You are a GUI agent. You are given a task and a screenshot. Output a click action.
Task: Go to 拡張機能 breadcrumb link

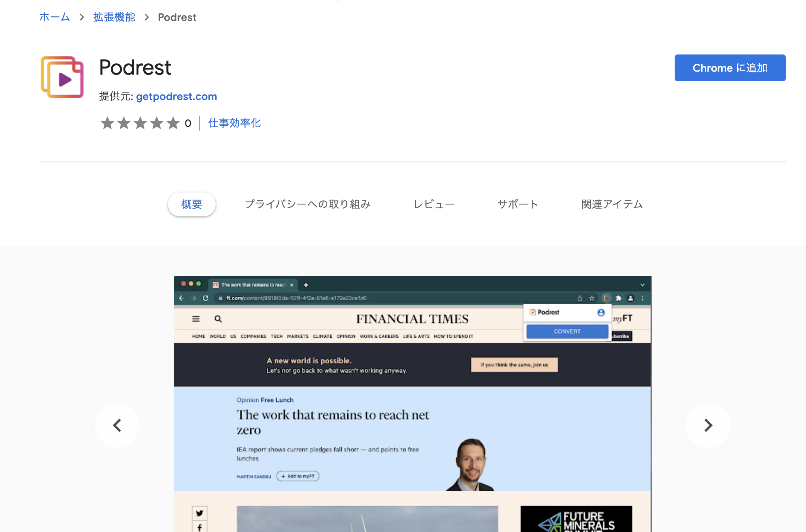114,17
